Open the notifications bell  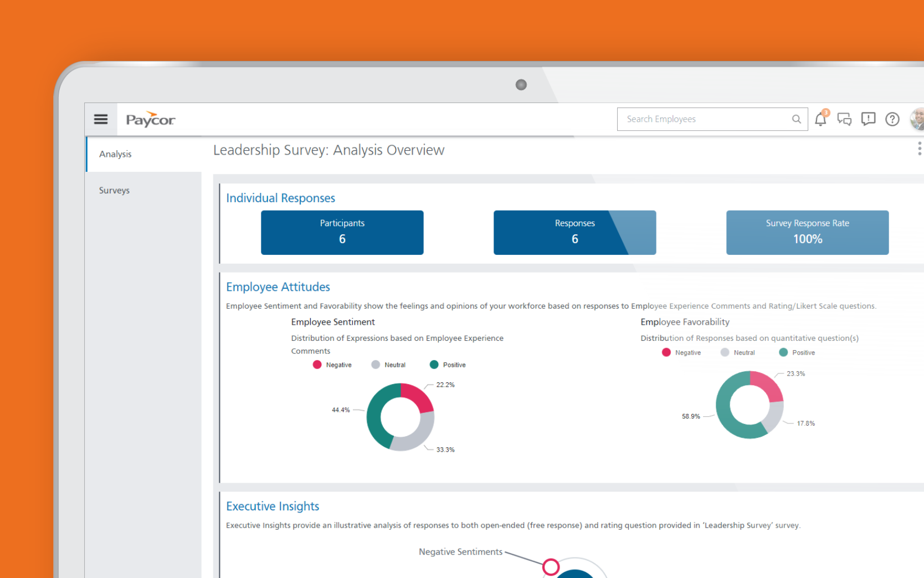(x=821, y=118)
